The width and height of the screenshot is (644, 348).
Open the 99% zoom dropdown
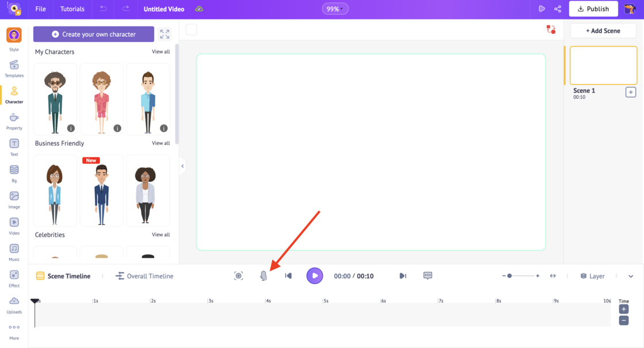(x=335, y=9)
